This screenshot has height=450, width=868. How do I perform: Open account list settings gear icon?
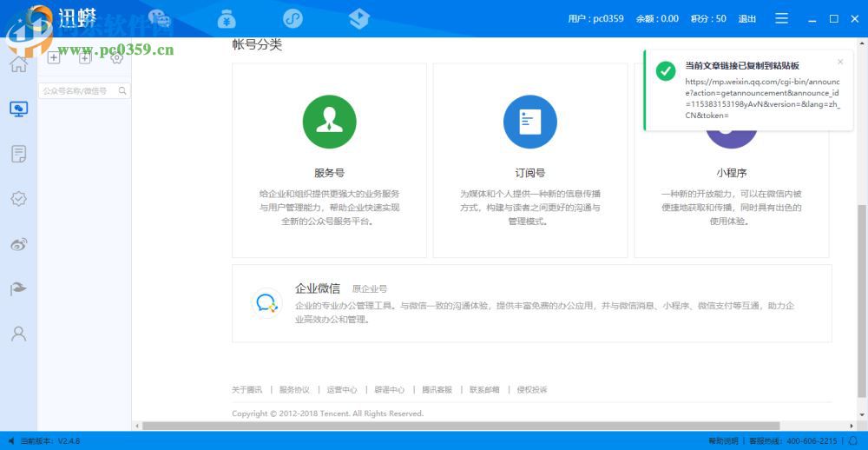pyautogui.click(x=117, y=57)
